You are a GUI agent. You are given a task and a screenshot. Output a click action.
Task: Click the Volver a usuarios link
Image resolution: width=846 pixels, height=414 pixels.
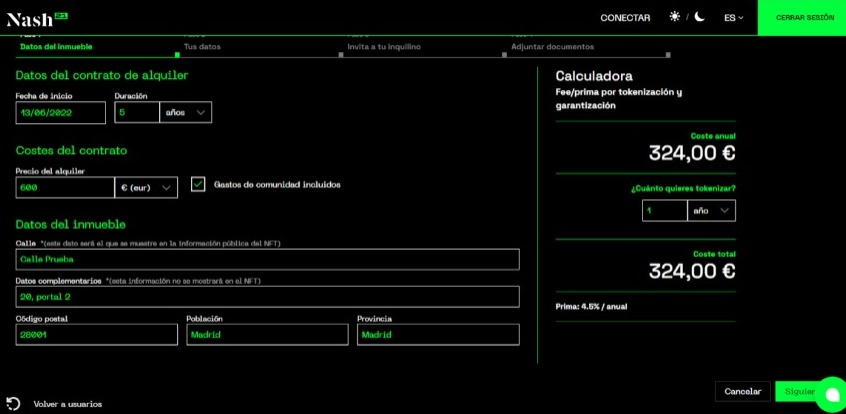click(68, 404)
